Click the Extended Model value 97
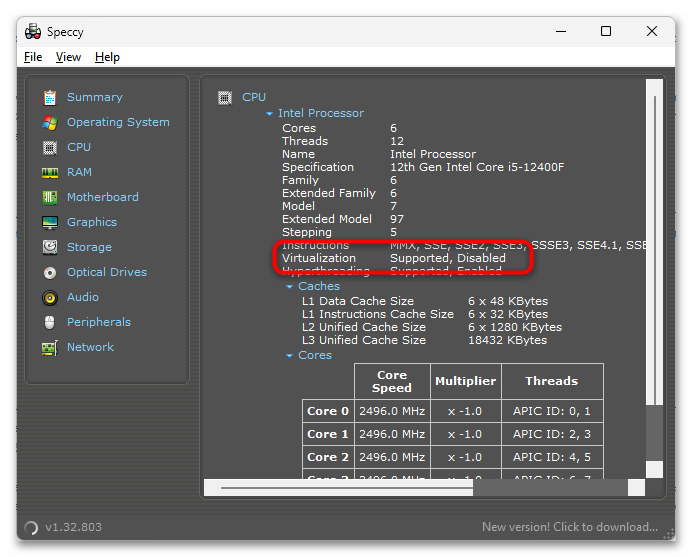This screenshot has height=557, width=692. point(397,219)
